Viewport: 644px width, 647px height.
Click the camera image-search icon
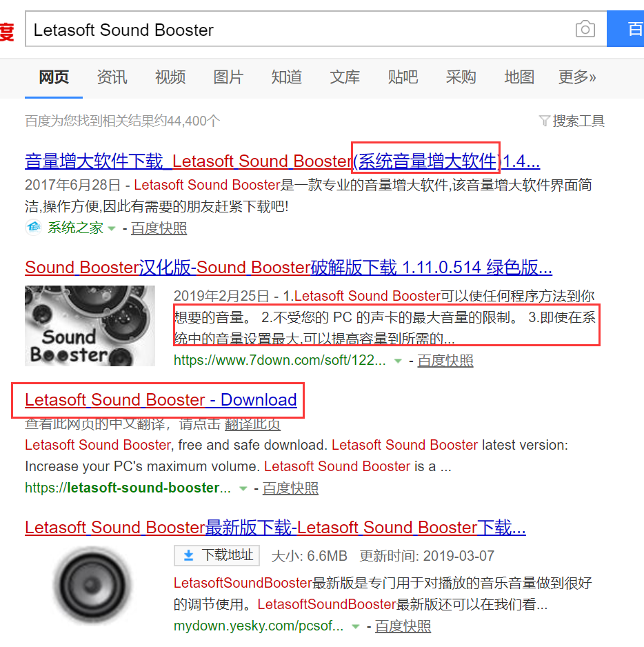tap(585, 29)
